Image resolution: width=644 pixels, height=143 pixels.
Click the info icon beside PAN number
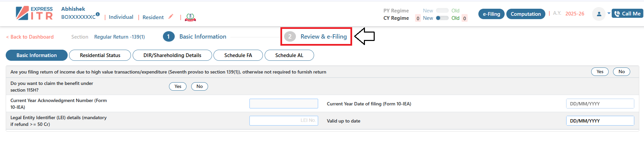tap(98, 14)
